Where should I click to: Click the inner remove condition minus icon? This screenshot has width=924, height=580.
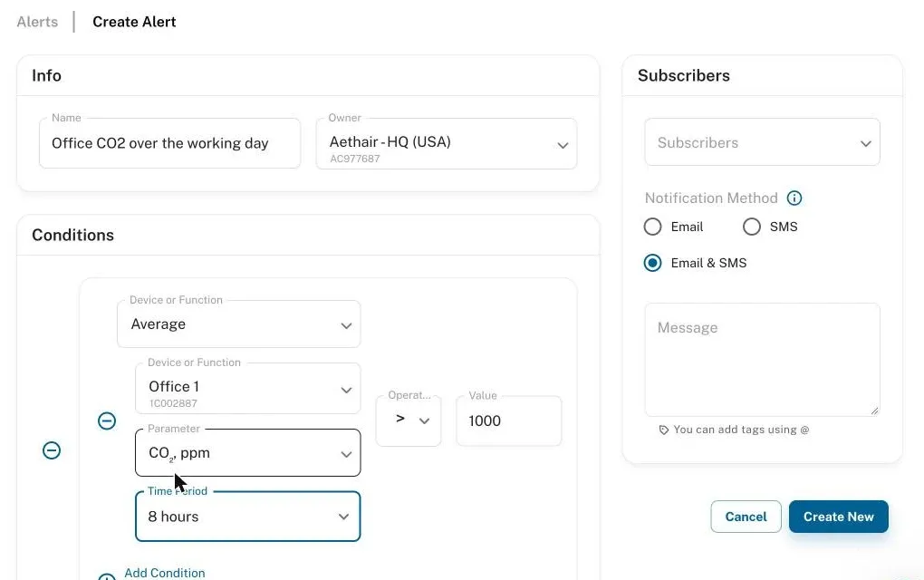107,420
